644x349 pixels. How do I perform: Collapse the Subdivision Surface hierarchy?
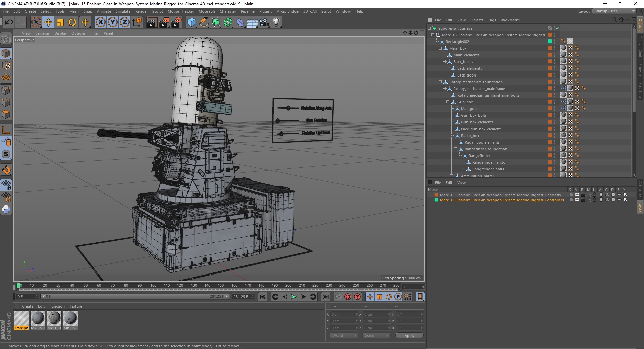tap(429, 28)
